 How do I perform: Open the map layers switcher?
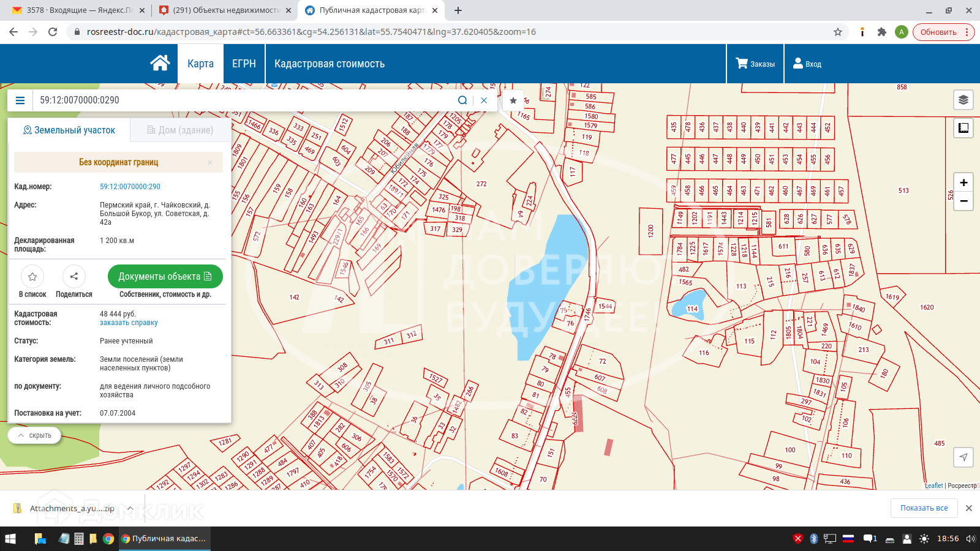[x=963, y=100]
